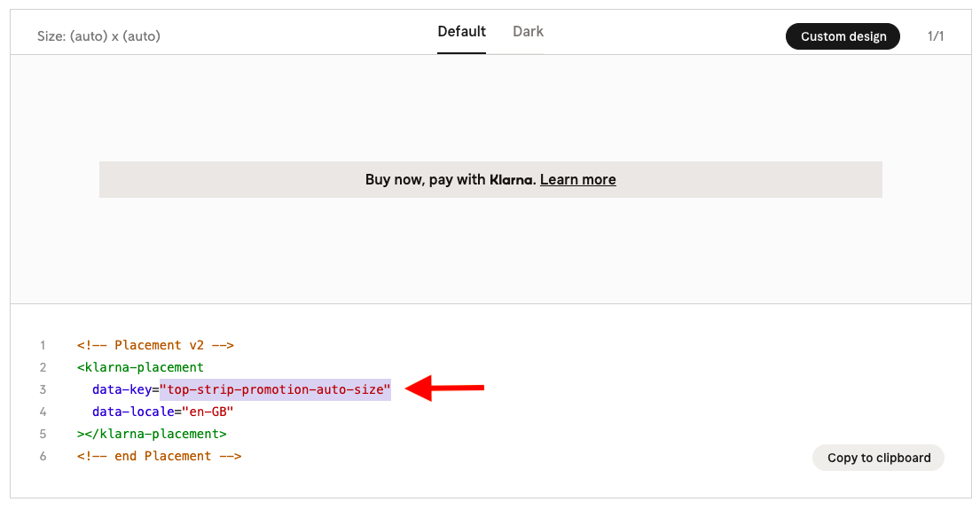Image resolution: width=980 pixels, height=510 pixels.
Task: Switch to the Default tab
Action: click(x=461, y=32)
